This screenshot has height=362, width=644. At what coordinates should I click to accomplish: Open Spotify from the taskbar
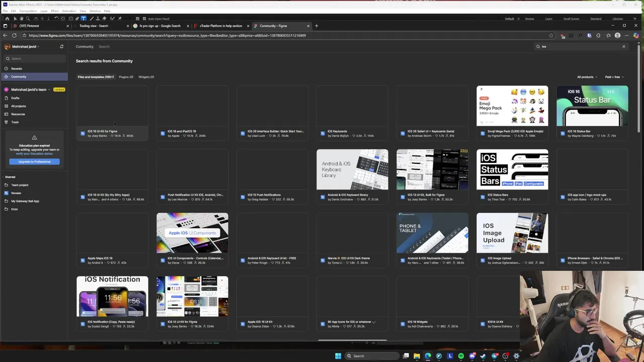(461, 356)
